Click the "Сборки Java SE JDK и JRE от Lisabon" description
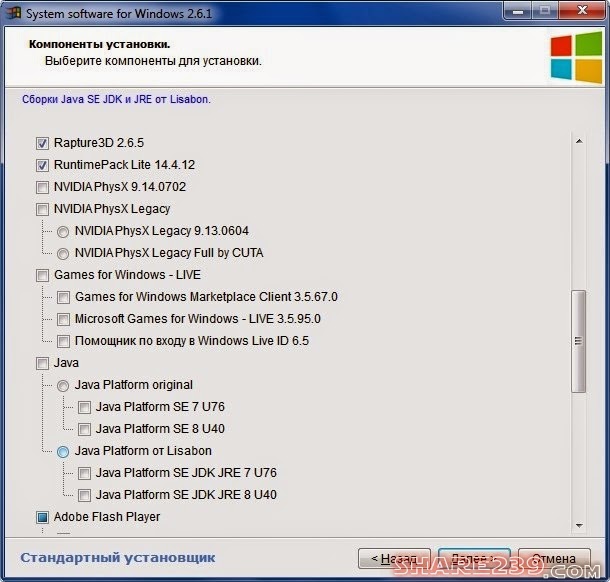The height and width of the screenshot is (582, 610). click(x=116, y=99)
